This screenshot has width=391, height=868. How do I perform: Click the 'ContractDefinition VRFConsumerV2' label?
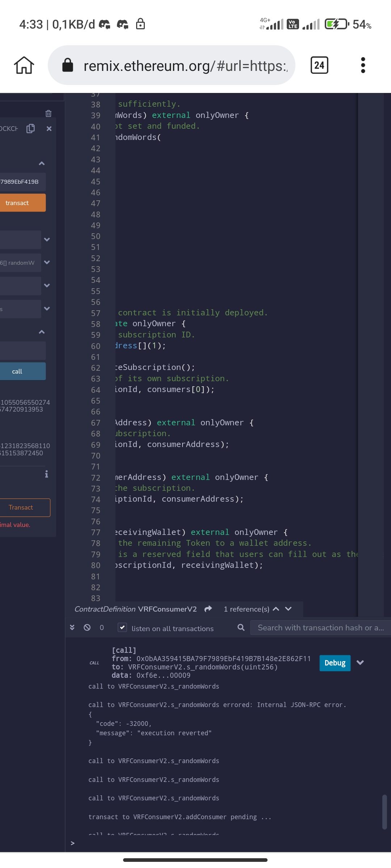click(135, 609)
